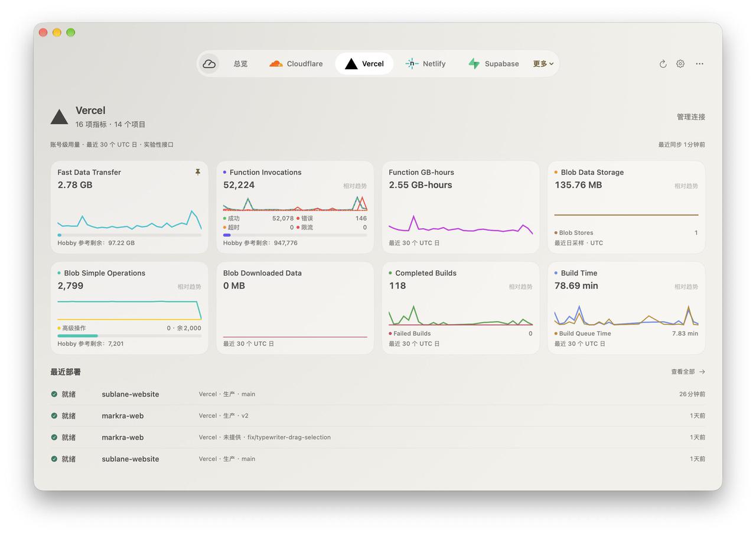Click the status check icon for markra-web v2
The image size is (756, 535).
click(54, 416)
